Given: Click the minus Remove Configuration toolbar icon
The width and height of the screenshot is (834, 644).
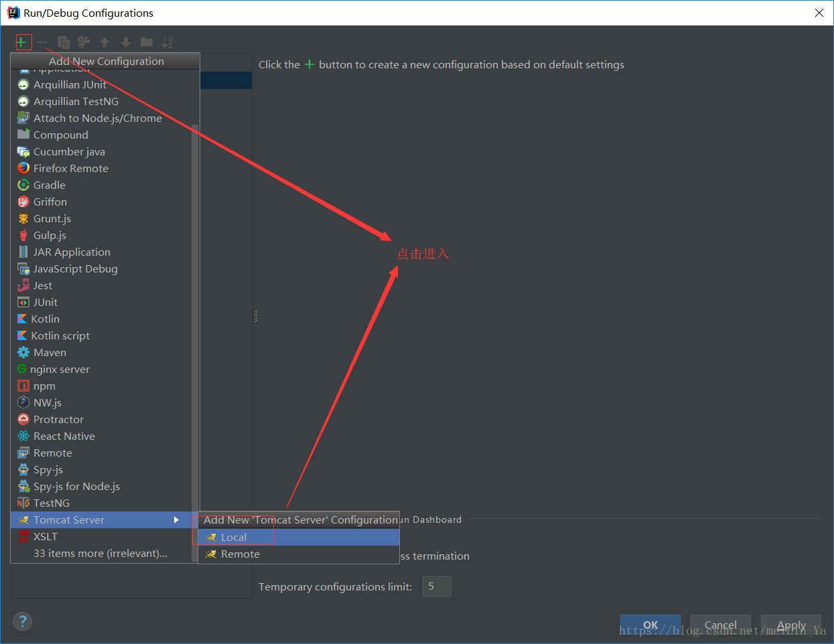Looking at the screenshot, I should [42, 42].
